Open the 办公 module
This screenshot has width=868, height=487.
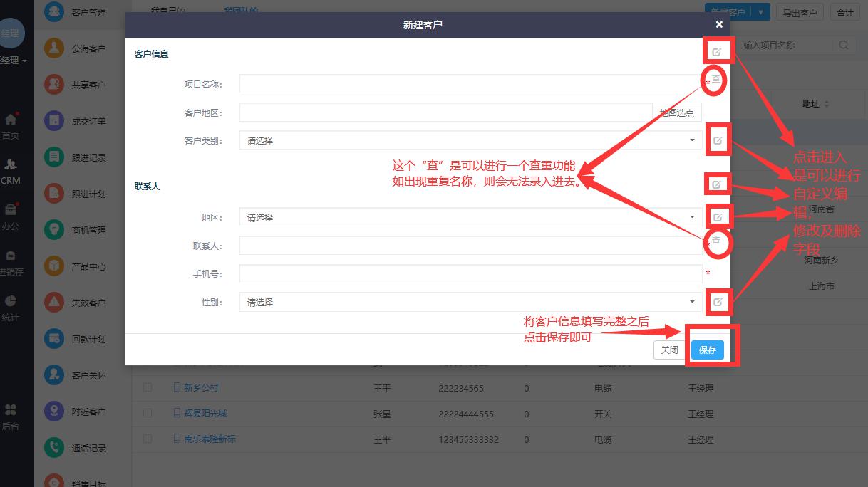click(x=10, y=217)
